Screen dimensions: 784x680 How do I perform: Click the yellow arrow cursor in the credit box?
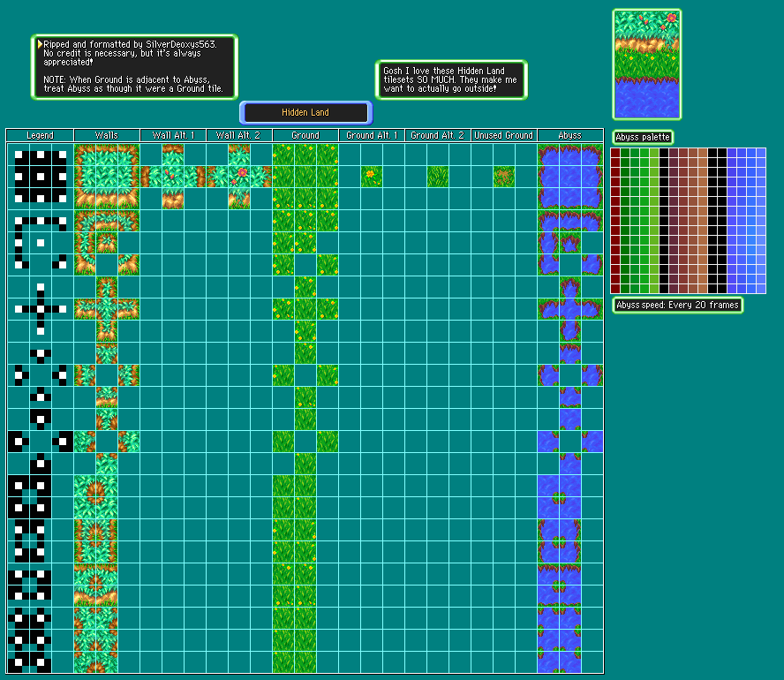40,44
